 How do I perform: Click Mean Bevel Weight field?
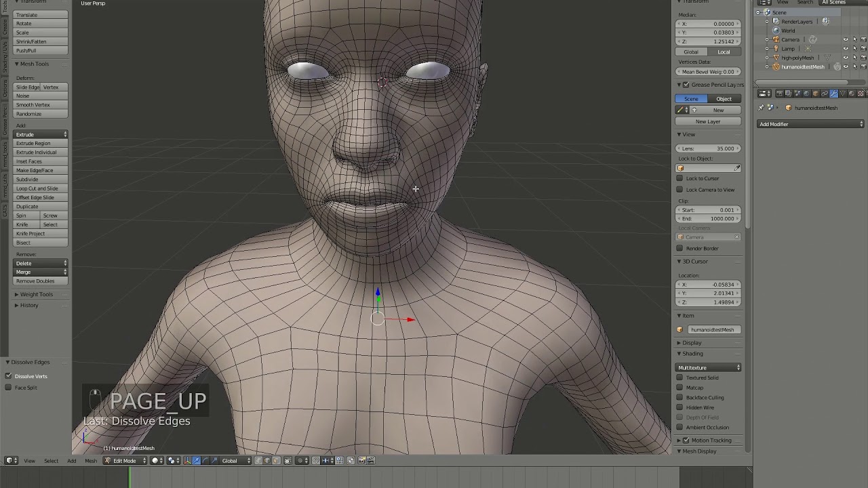pos(708,71)
